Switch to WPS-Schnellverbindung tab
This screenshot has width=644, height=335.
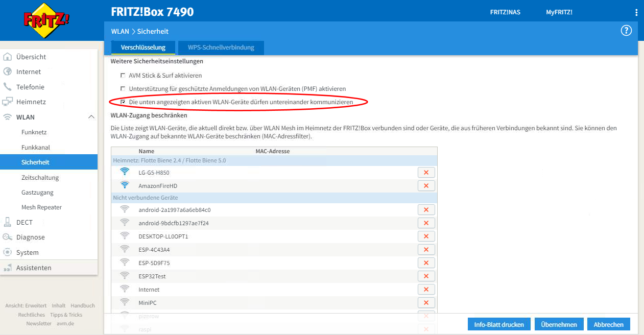(221, 47)
